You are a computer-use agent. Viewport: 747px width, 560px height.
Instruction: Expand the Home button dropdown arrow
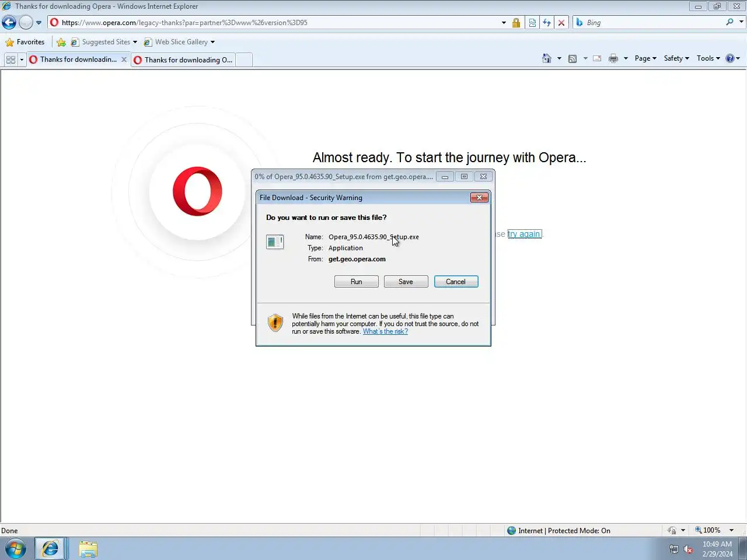559,58
